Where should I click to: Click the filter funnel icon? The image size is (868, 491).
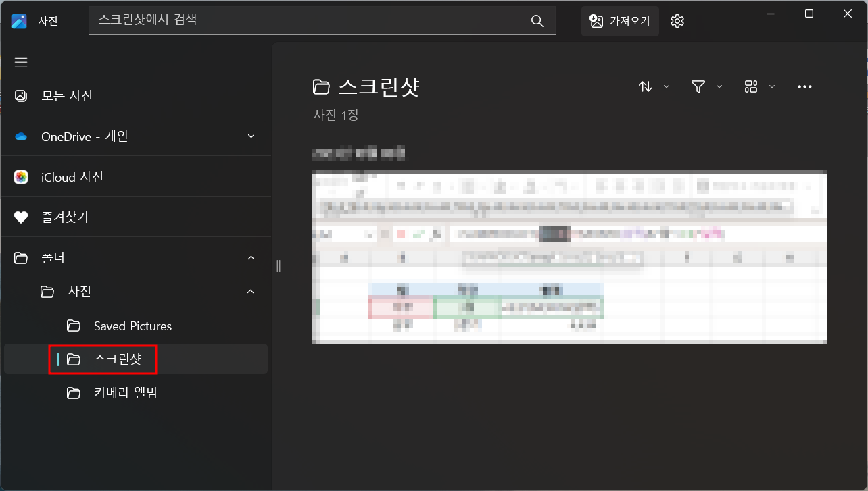(698, 86)
